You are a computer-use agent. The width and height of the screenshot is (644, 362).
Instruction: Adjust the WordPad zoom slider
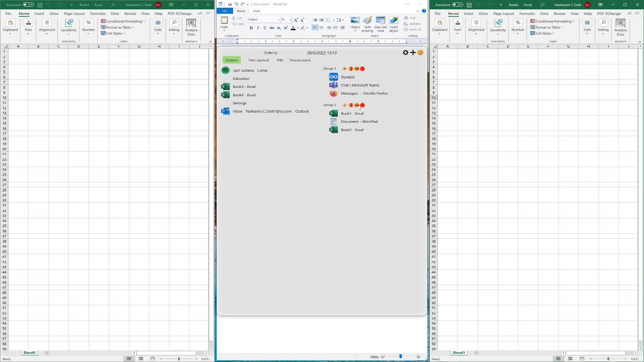(x=400, y=357)
